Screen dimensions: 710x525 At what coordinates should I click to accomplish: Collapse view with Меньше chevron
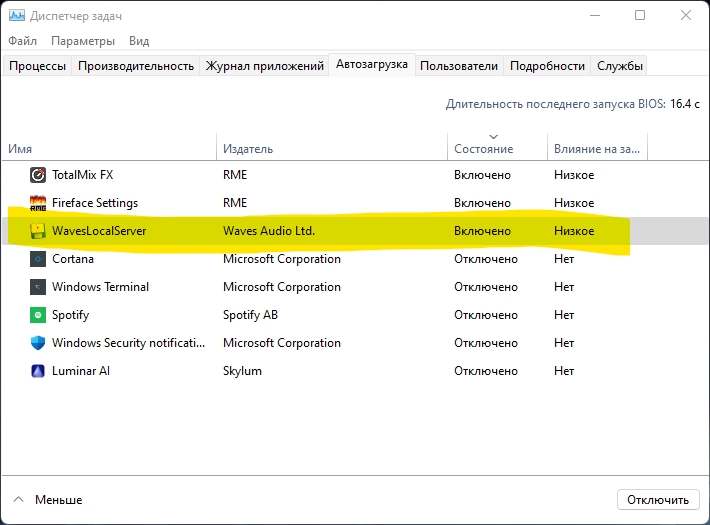pyautogui.click(x=19, y=500)
